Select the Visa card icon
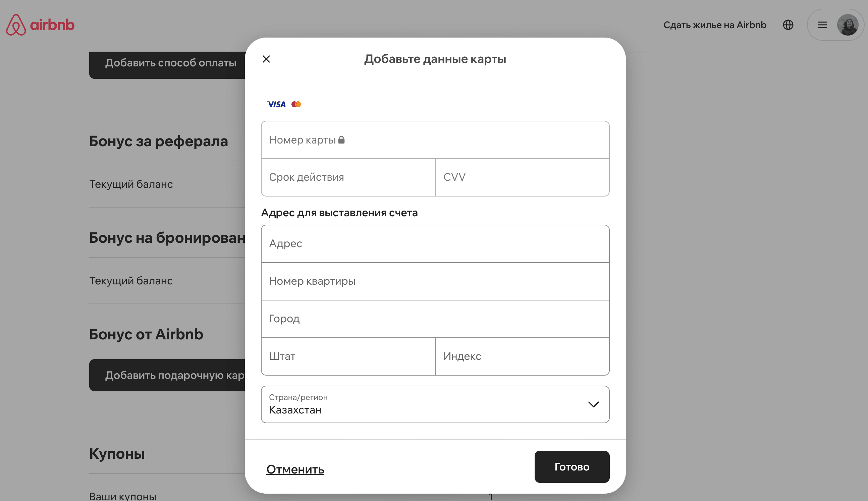 click(277, 104)
